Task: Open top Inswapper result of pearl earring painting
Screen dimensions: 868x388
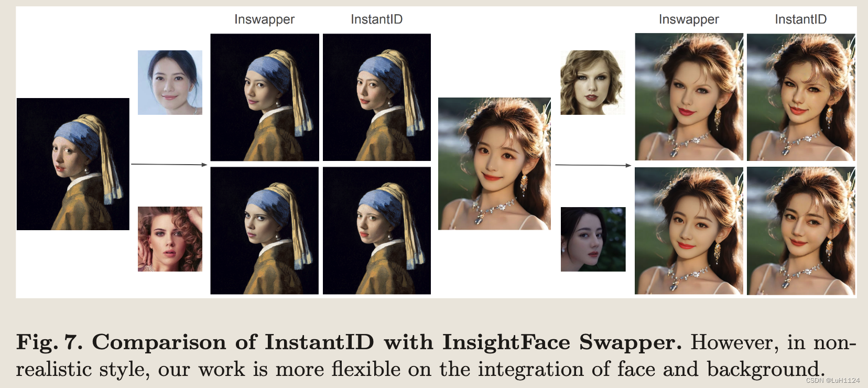Action: click(265, 98)
